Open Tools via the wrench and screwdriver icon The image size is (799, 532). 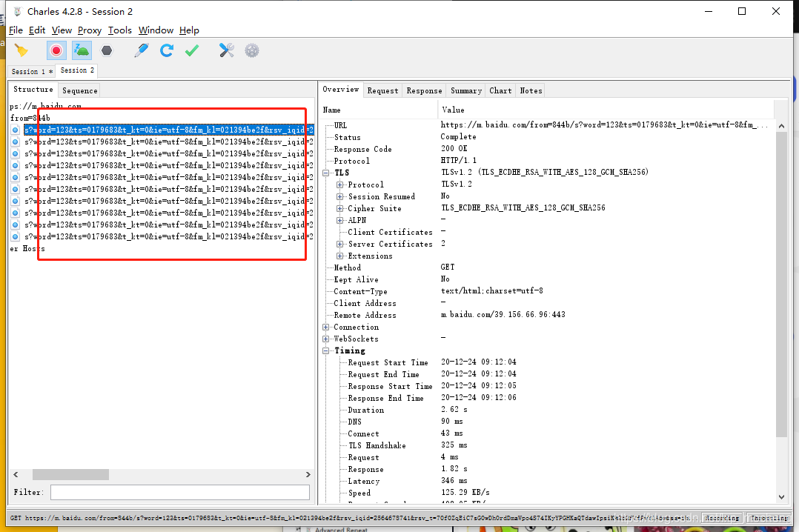click(x=226, y=50)
